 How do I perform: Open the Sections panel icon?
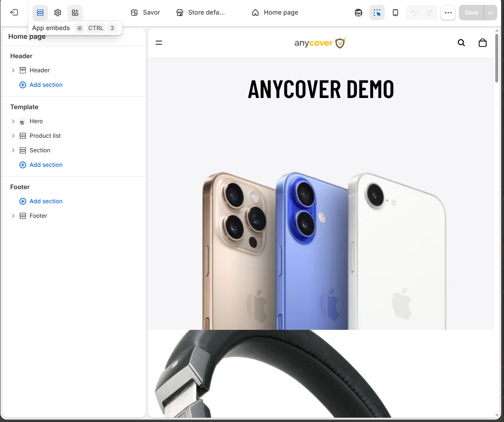(x=40, y=13)
